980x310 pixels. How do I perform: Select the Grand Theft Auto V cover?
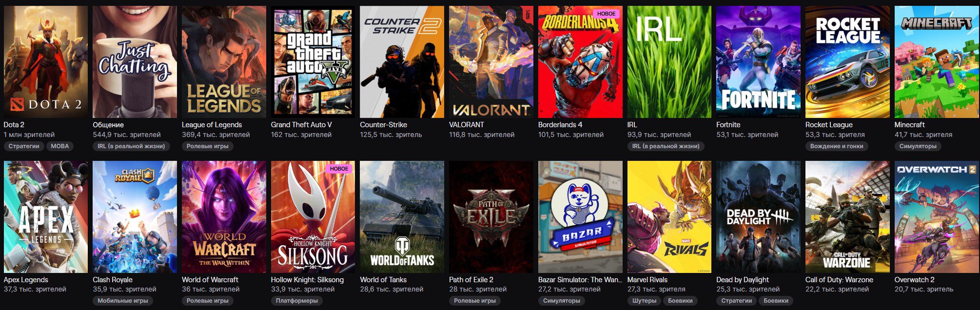313,62
